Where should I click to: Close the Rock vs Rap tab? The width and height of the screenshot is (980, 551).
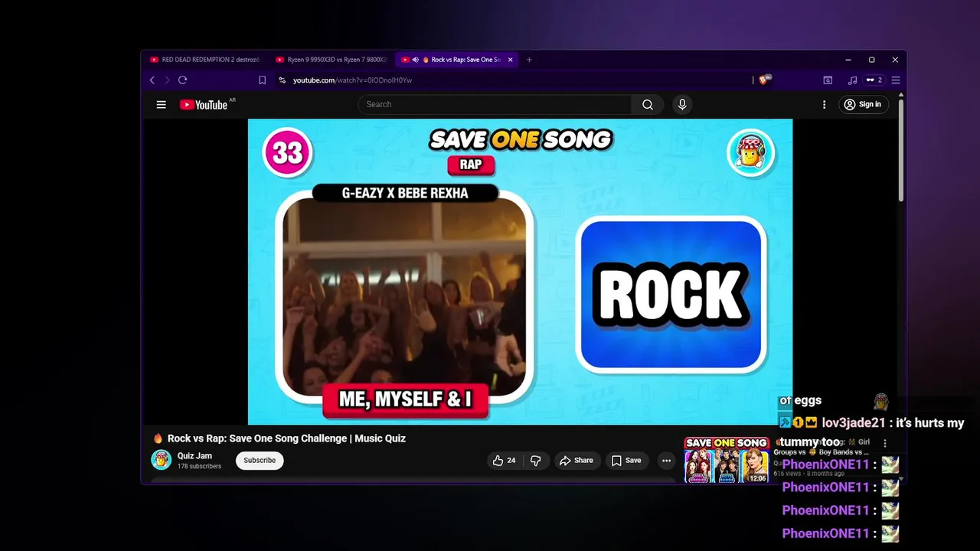pos(511,60)
